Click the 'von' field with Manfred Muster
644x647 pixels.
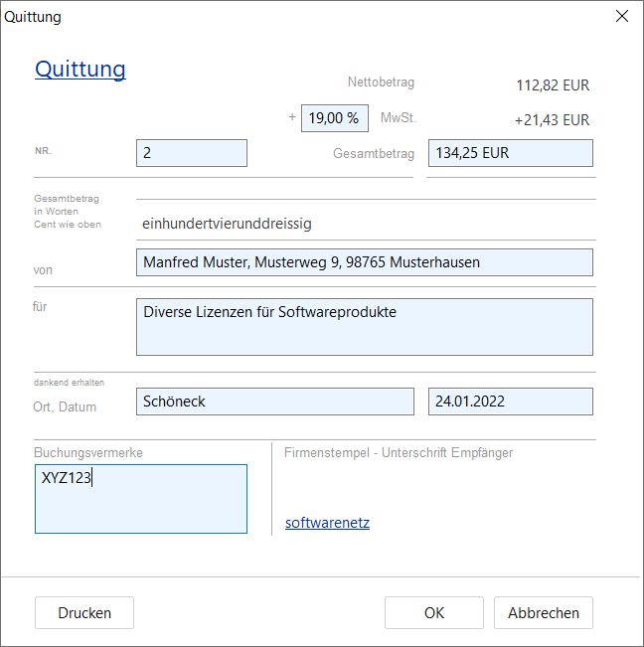[x=364, y=262]
